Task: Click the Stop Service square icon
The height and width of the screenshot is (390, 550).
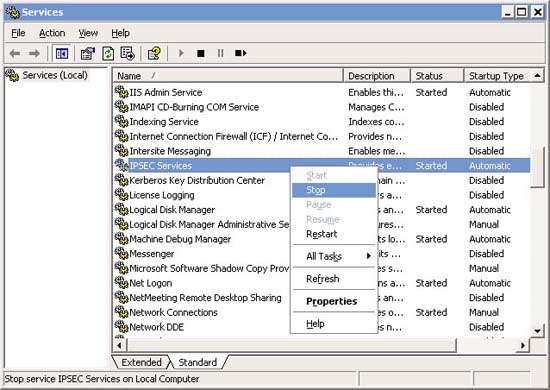Action: pos(201,53)
